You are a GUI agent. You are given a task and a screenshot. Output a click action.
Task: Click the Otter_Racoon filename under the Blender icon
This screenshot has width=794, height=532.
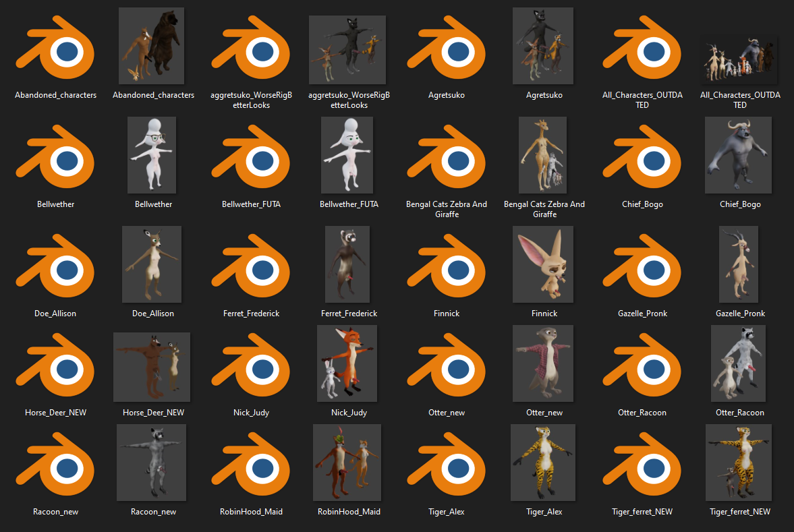(x=642, y=413)
